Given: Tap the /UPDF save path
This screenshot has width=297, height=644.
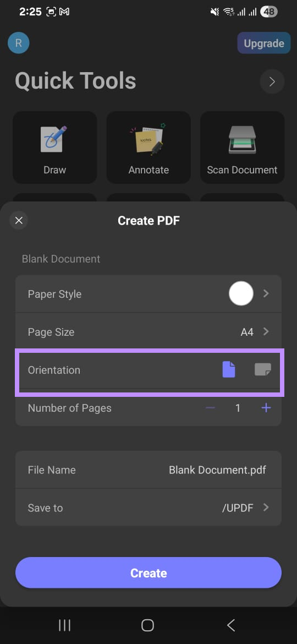Looking at the screenshot, I should 238,508.
